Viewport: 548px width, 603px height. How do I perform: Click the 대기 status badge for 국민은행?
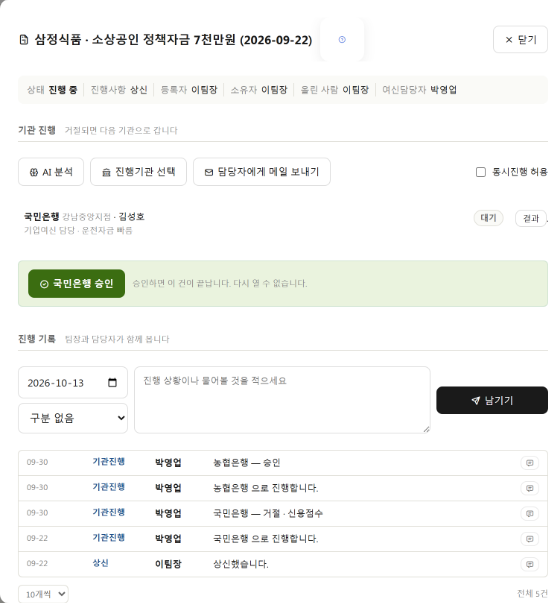[488, 218]
